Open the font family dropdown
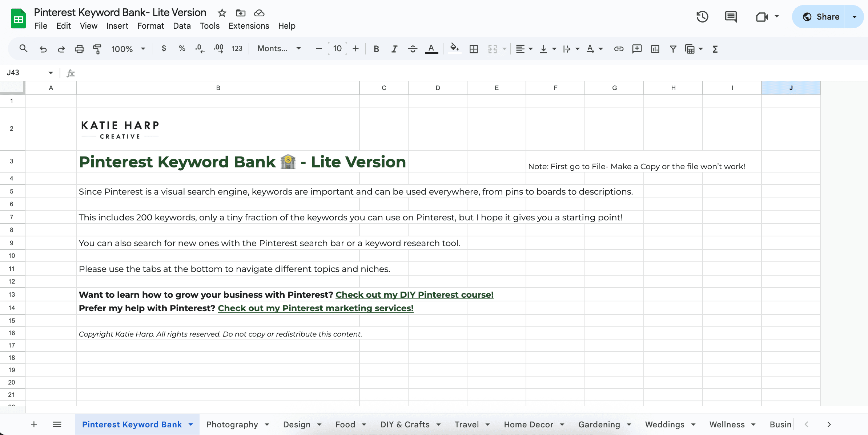Viewport: 868px width, 435px height. [279, 48]
